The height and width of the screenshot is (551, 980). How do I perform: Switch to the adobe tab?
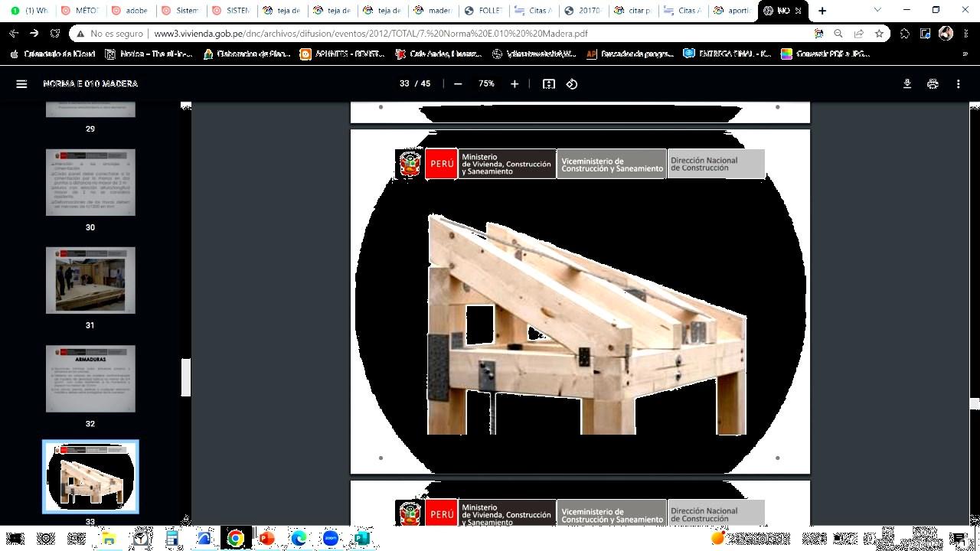(x=130, y=11)
